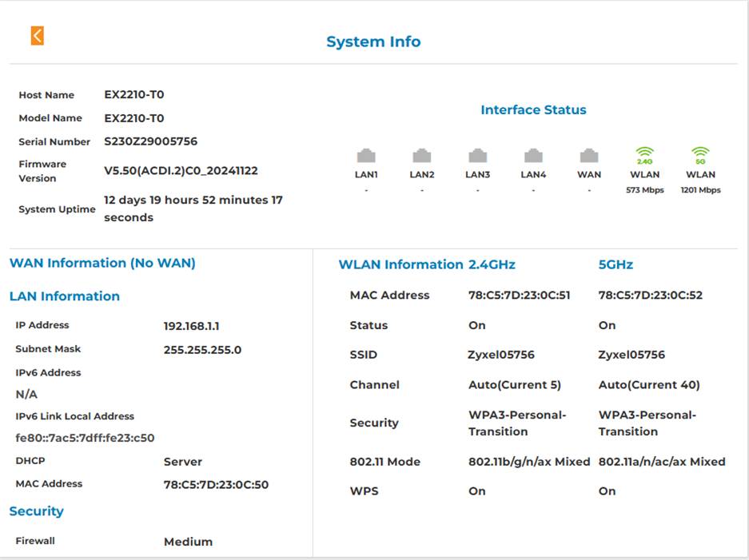Click 2.4GHz MAC address 78:C5:7D:23:0C:51
Viewport: 749px width, 560px height.
point(520,295)
